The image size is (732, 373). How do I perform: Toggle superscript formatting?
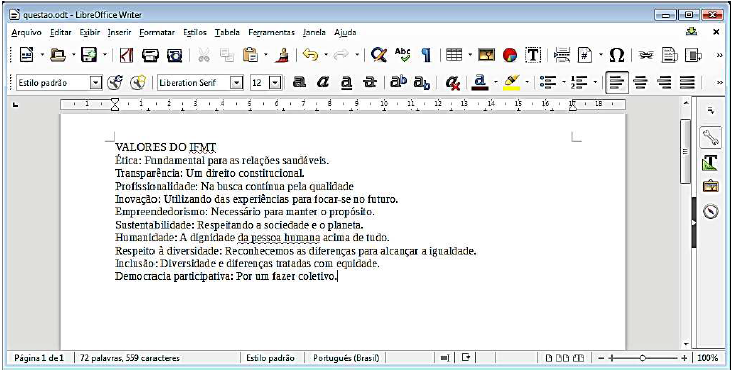[398, 83]
